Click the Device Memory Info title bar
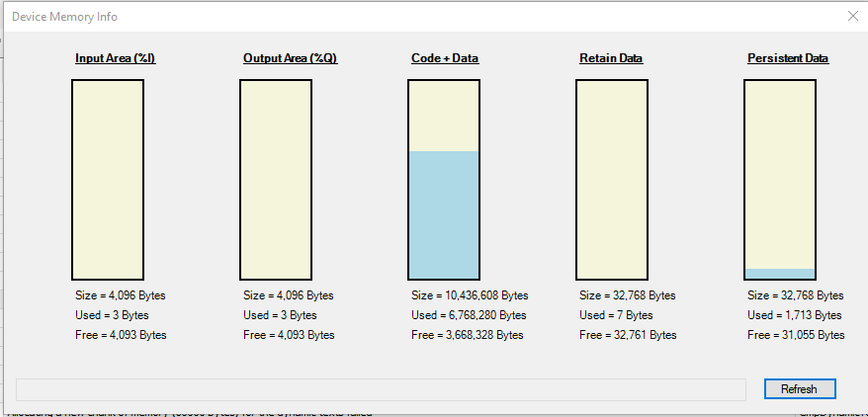This screenshot has width=868, height=417. [395, 16]
